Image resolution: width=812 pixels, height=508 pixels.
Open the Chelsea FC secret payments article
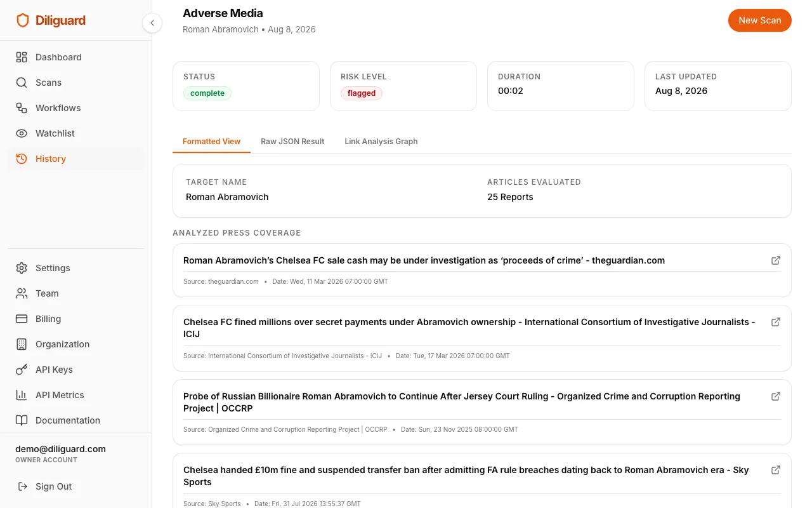coord(469,328)
